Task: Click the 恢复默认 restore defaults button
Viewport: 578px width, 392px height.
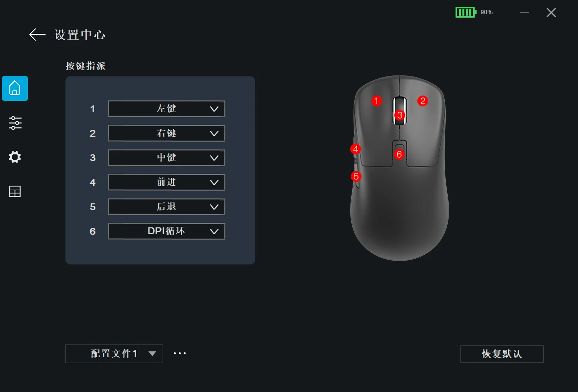Action: pyautogui.click(x=502, y=354)
